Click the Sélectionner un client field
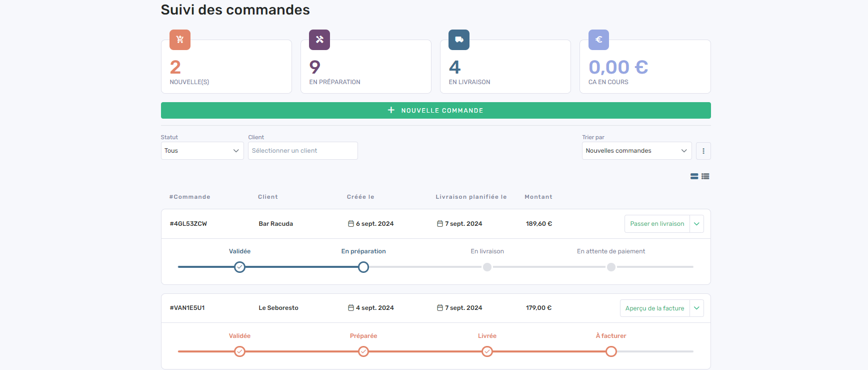868x370 pixels. [x=303, y=151]
